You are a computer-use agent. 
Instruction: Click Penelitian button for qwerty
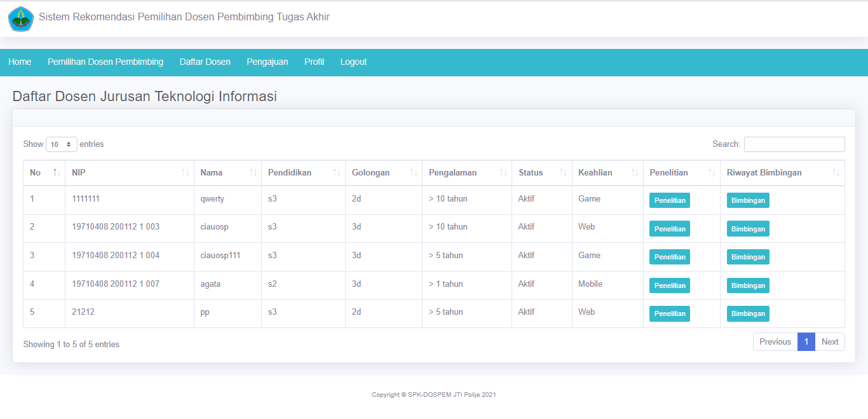coord(669,200)
